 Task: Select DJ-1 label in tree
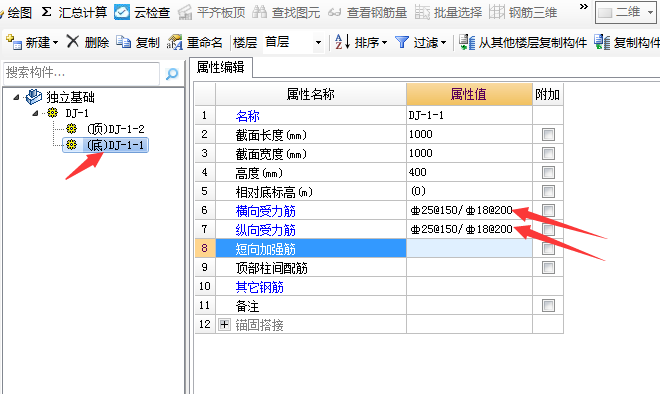click(77, 113)
